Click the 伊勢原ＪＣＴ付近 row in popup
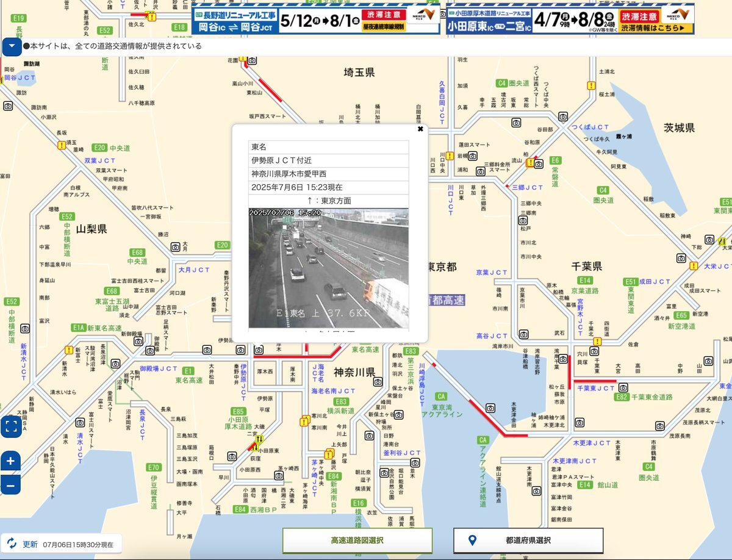 [329, 160]
